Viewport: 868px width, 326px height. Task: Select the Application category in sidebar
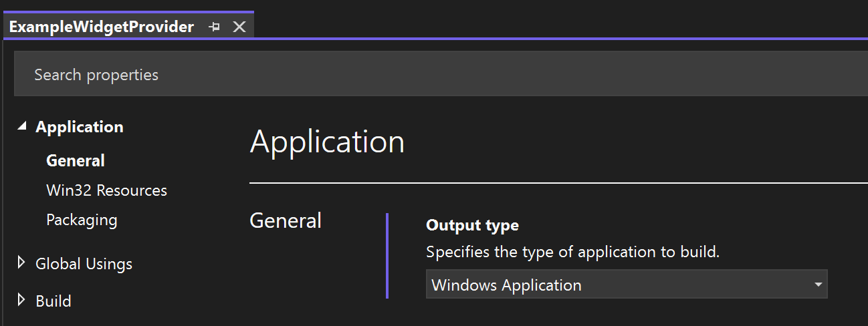tap(80, 127)
